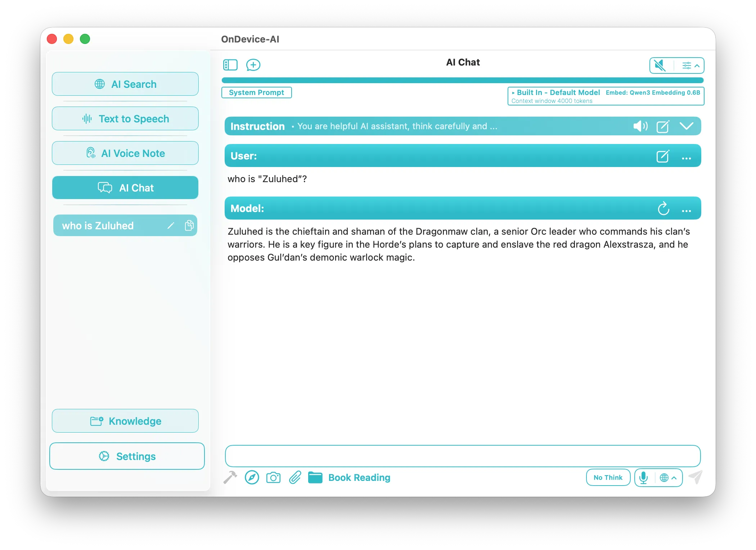
Task: Open the language globe dropdown
Action: (668, 478)
